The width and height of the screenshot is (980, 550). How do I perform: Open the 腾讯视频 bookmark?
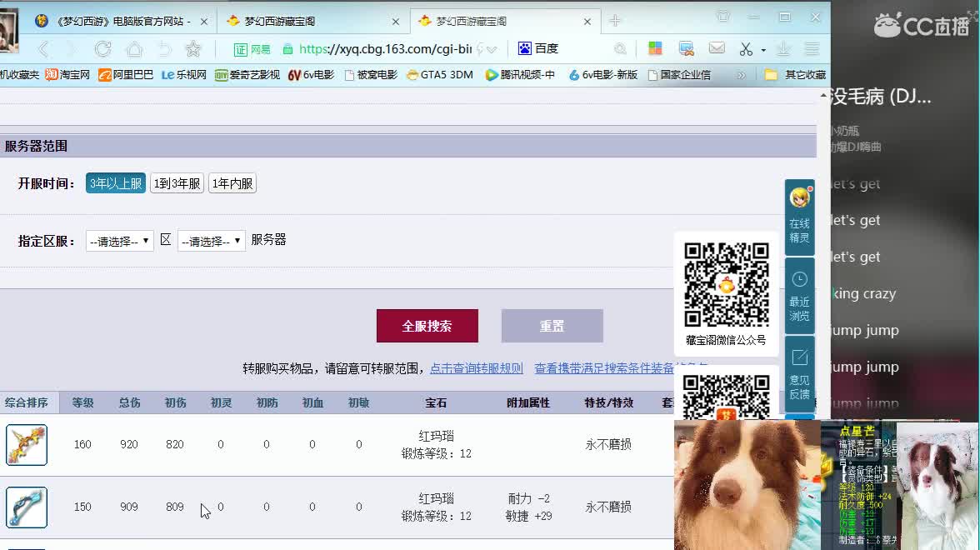click(x=520, y=75)
